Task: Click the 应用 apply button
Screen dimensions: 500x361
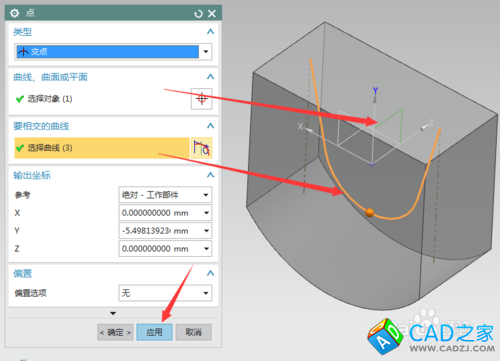Action: [x=154, y=332]
